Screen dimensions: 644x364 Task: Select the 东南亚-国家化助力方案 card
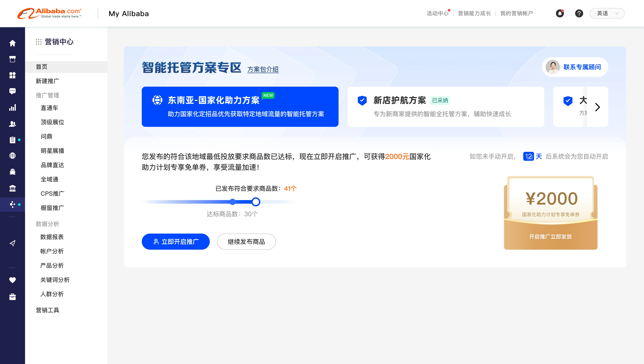point(240,107)
